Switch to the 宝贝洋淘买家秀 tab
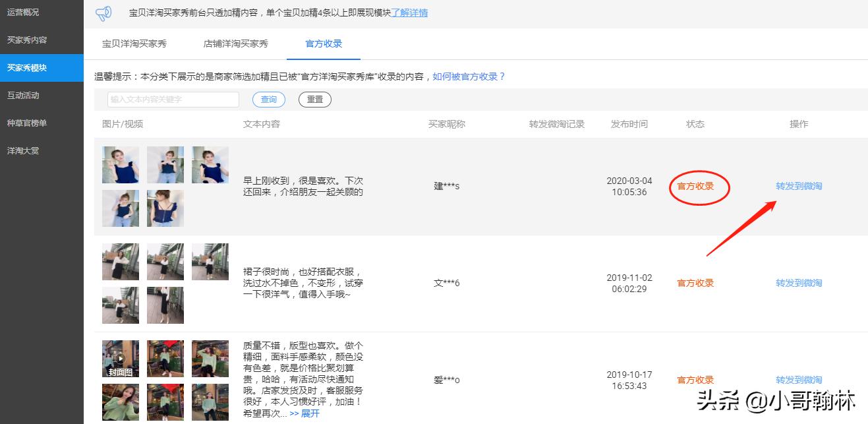Viewport: 868px width, 424px height. (134, 44)
